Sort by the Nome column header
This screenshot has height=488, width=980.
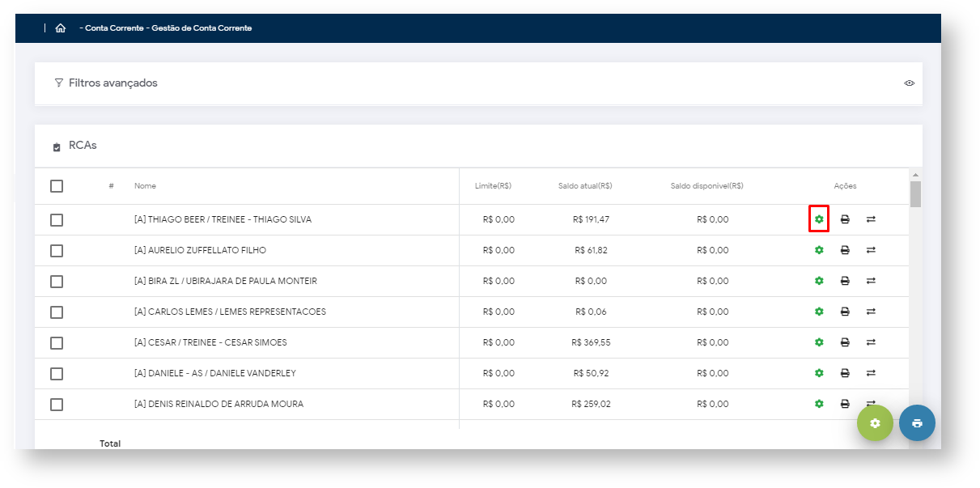tap(145, 186)
